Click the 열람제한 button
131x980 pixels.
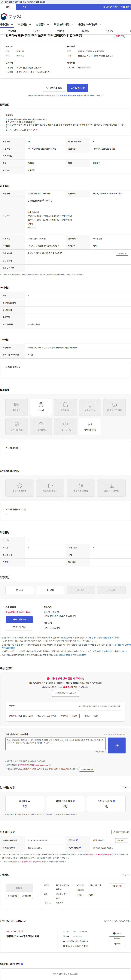27,896
